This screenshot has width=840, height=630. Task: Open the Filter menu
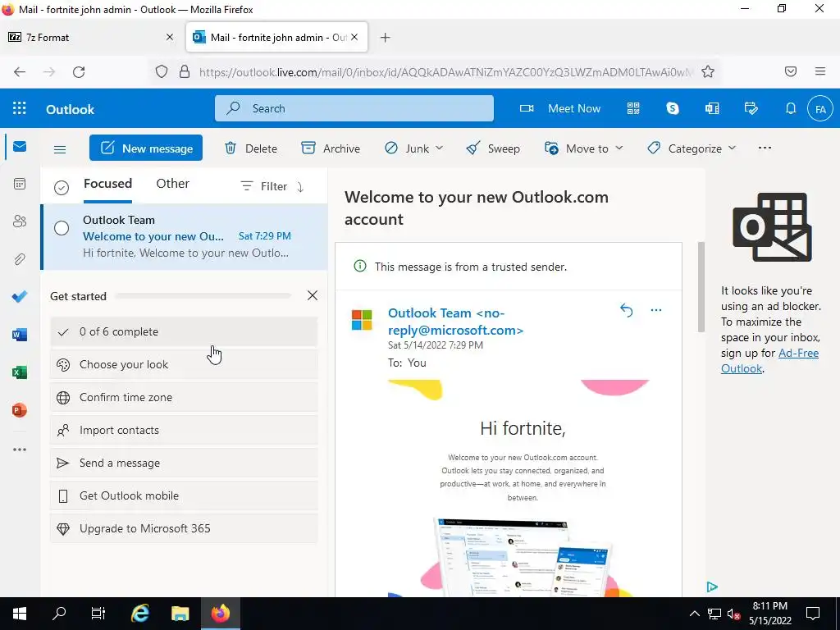(x=263, y=186)
